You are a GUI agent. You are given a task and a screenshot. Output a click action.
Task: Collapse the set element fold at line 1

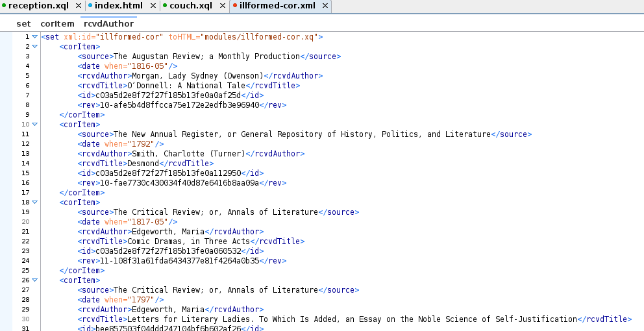(x=35, y=37)
